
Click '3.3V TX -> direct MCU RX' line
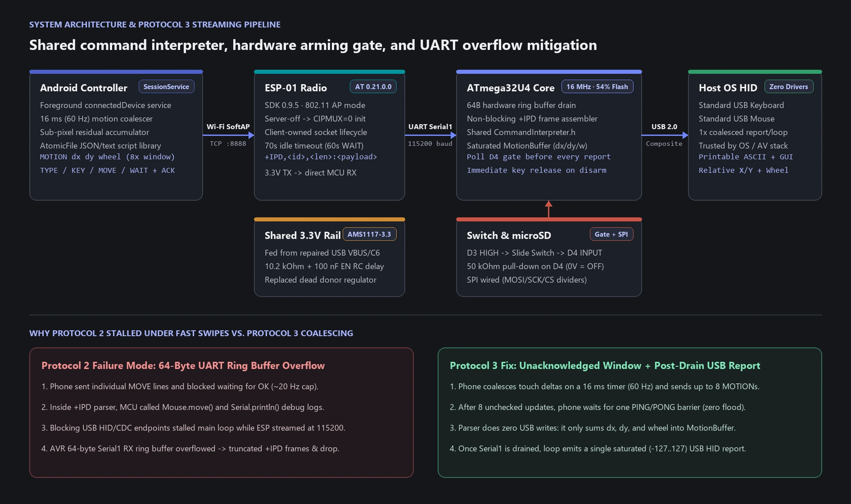click(310, 173)
